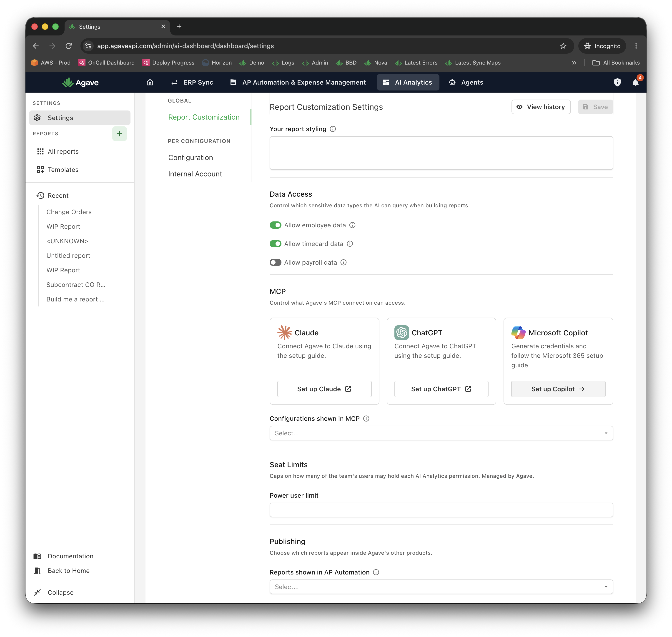
Task: Click Set up ChatGPT
Action: pos(441,389)
